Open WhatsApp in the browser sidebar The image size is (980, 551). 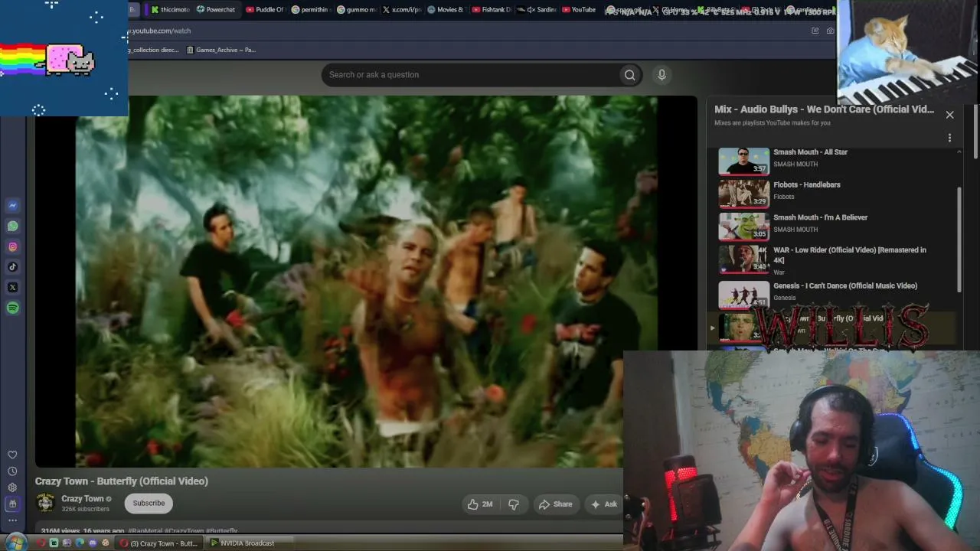point(12,227)
